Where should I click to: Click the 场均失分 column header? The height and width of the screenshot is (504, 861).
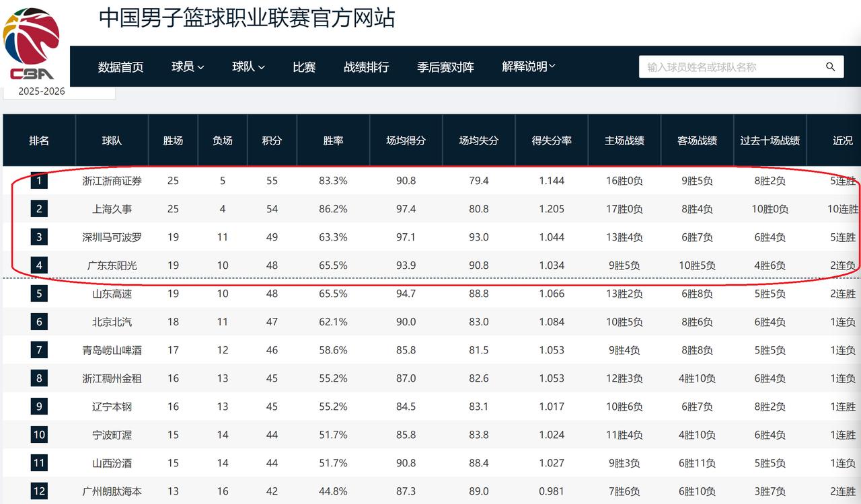pos(479,140)
